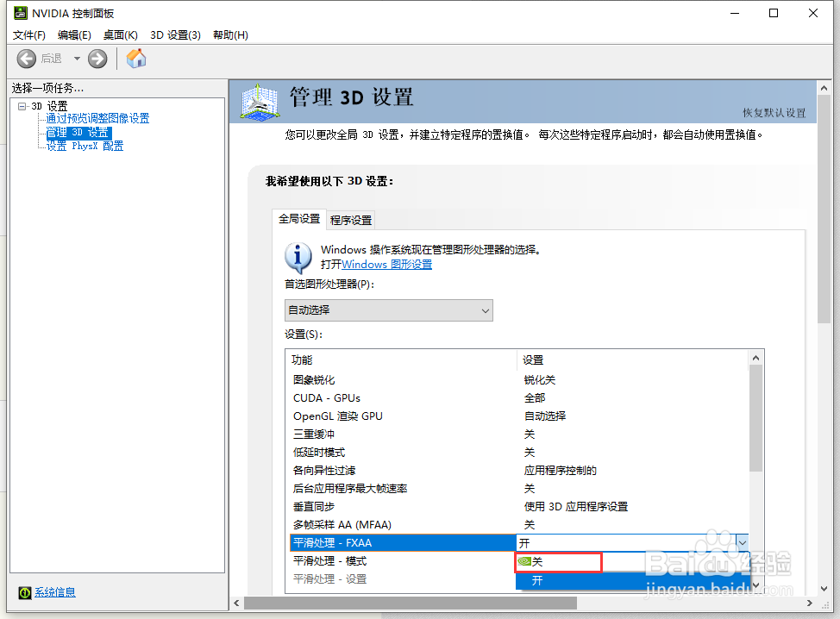Viewport: 840px width, 619px height.
Task: Go to the Home page icon
Action: (136, 59)
